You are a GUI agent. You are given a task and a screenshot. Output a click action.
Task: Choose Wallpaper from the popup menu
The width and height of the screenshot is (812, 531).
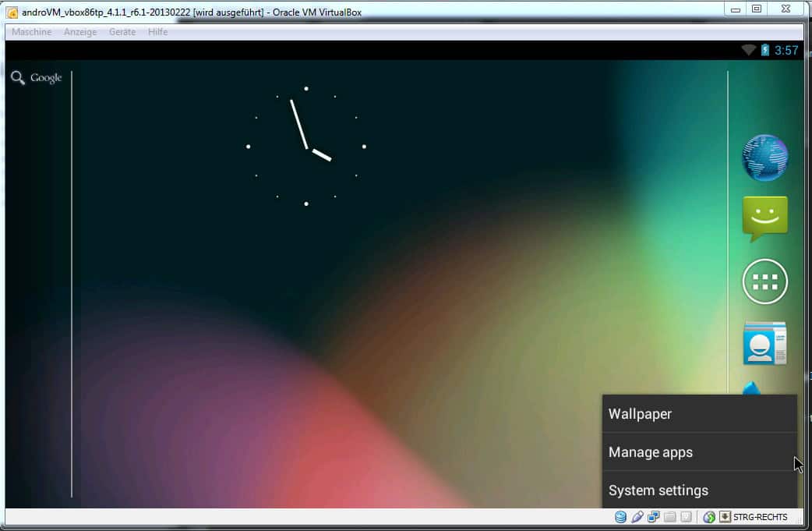coord(699,414)
